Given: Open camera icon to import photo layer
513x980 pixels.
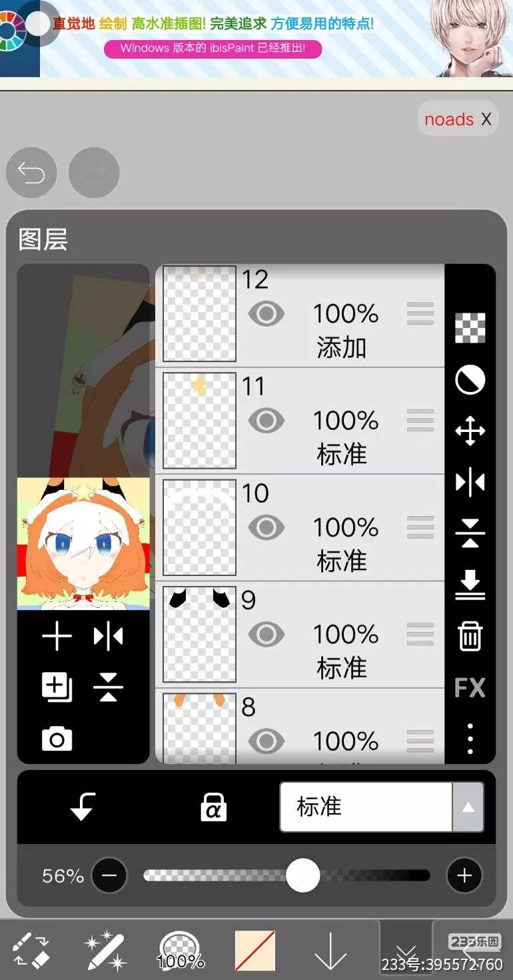Looking at the screenshot, I should click(57, 739).
